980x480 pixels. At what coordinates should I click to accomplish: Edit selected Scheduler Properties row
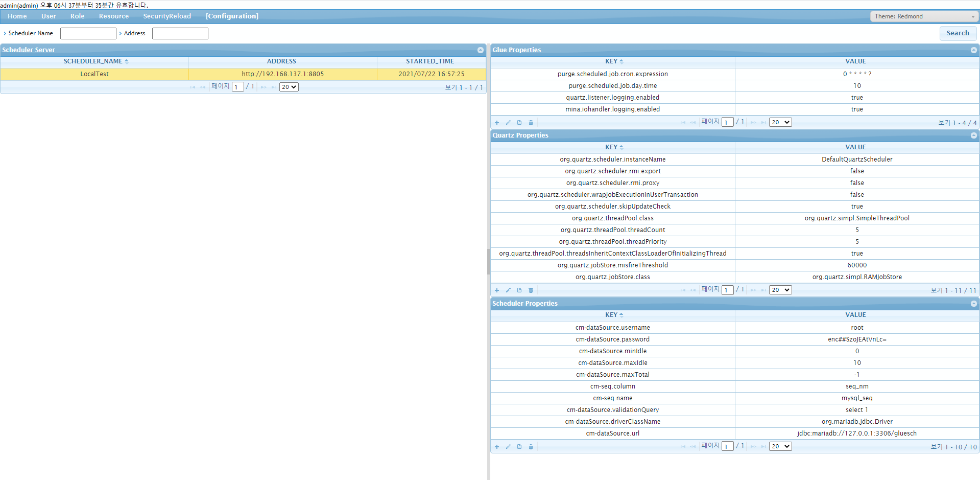(508, 447)
